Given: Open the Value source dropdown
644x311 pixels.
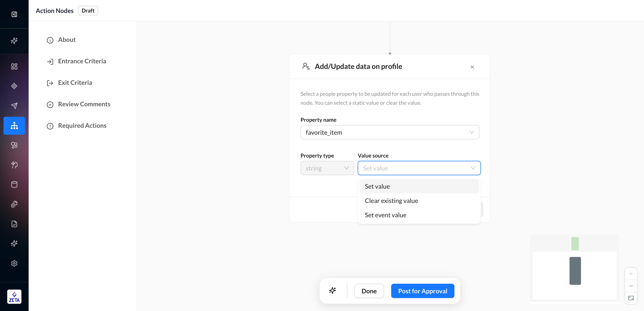Looking at the screenshot, I should tap(419, 168).
